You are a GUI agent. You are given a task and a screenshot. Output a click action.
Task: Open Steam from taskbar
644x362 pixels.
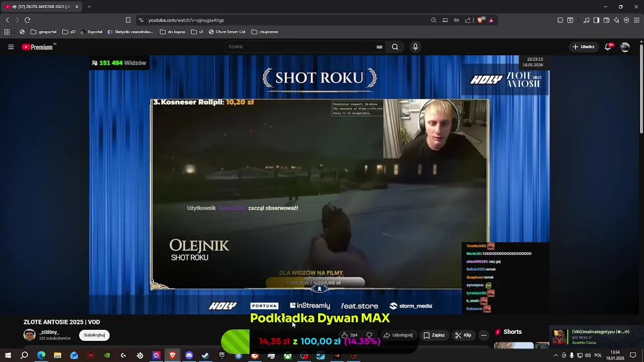click(205, 355)
